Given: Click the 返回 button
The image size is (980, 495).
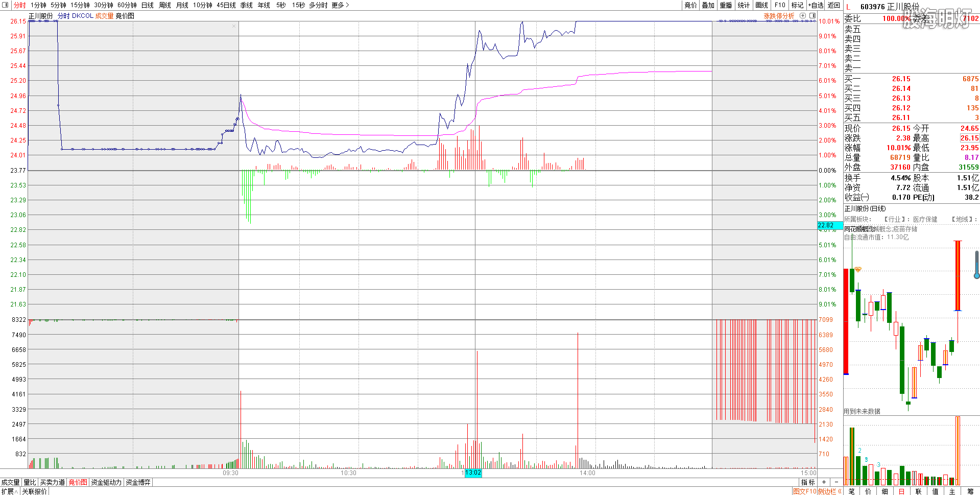Looking at the screenshot, I should pos(834,5).
